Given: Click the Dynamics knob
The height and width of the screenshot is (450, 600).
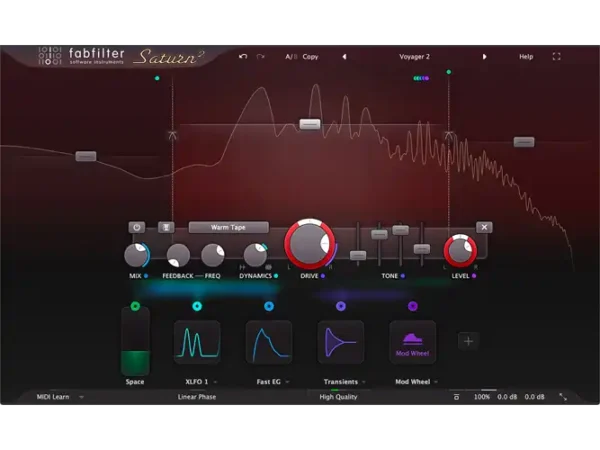Looking at the screenshot, I should [255, 255].
